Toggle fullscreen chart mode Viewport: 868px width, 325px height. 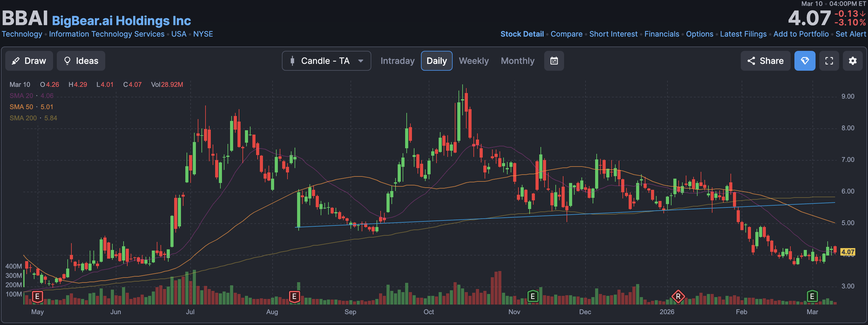click(x=829, y=61)
